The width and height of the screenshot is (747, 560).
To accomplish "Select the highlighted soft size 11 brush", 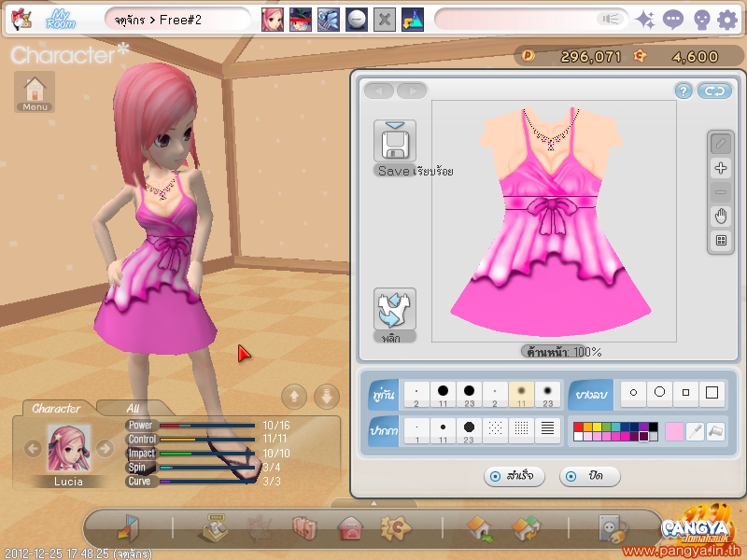I will pos(522,394).
